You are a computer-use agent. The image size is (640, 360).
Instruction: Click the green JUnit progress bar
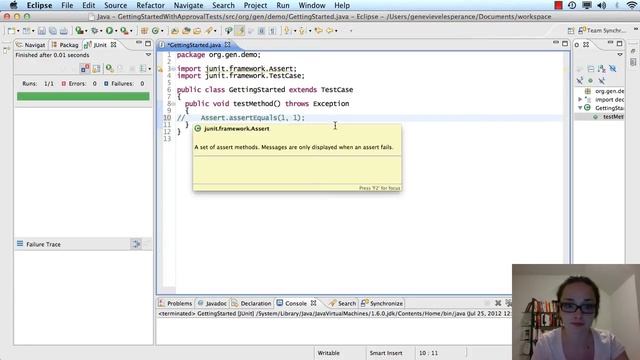(83, 96)
